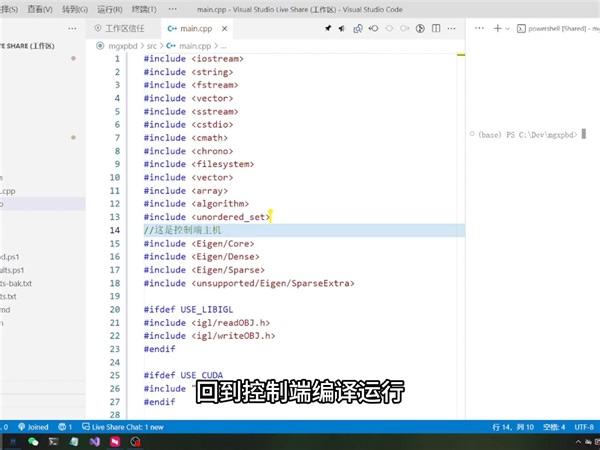Select the d.ps1 file in the sidebar

click(10, 257)
